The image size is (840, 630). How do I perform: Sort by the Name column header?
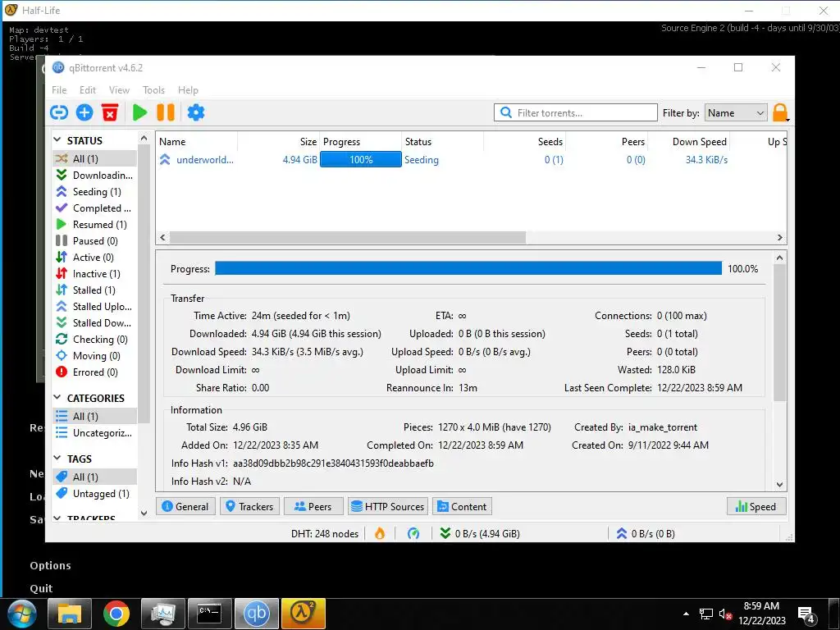coord(197,142)
